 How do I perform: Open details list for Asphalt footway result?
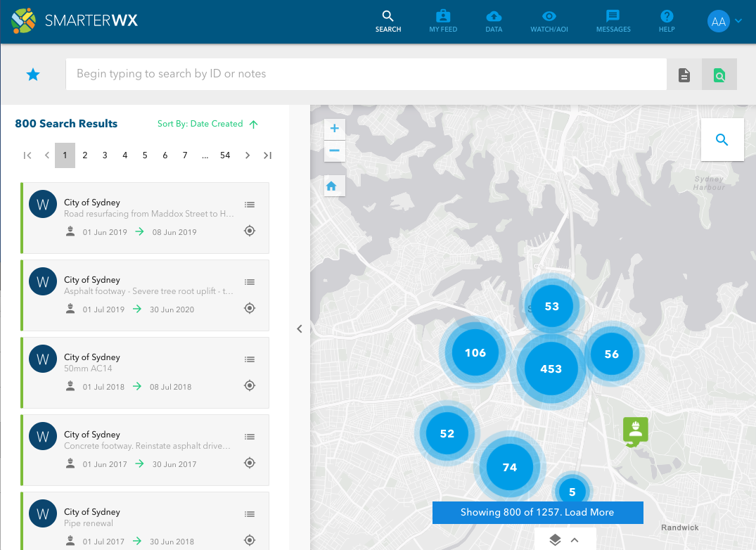click(x=249, y=282)
